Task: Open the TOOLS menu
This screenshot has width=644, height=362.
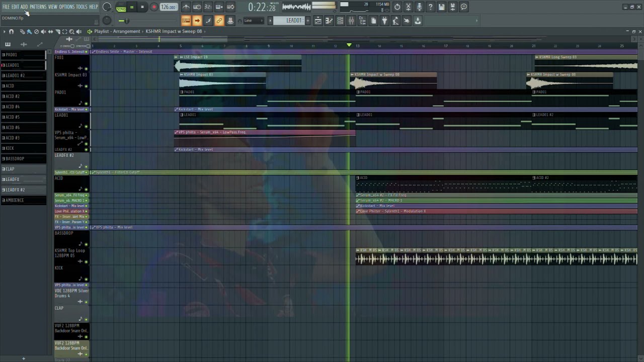Action: (x=82, y=7)
